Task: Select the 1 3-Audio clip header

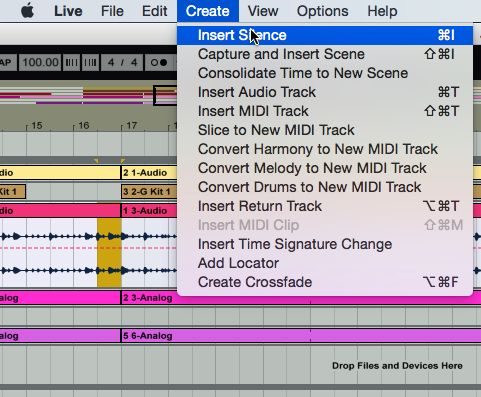Action: click(149, 211)
